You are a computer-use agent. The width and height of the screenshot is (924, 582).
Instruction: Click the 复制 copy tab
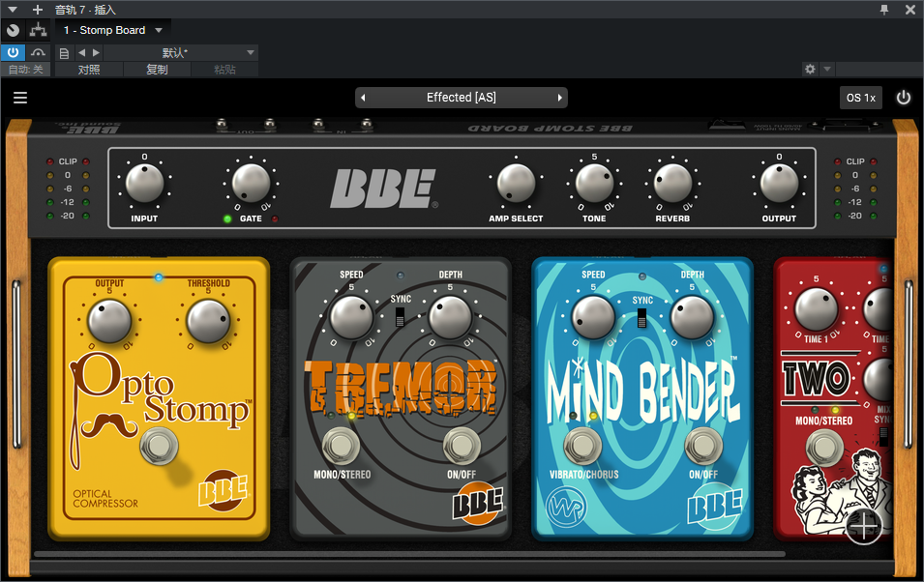157,70
